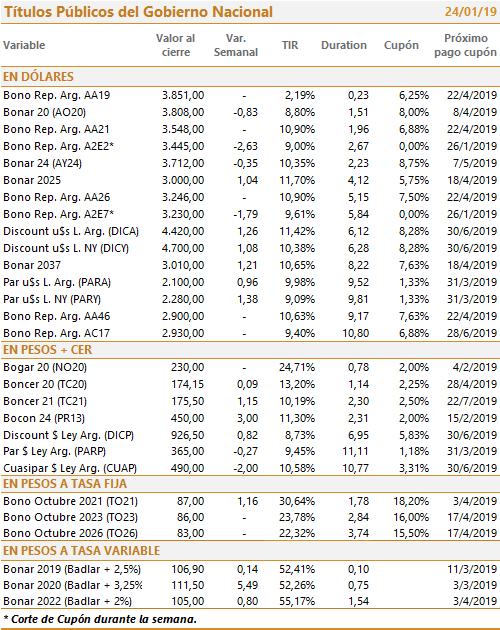Click the 'Bono Octubre 2021 (TO21)' row label
Screen dimensions: 500x630
(x=71, y=501)
